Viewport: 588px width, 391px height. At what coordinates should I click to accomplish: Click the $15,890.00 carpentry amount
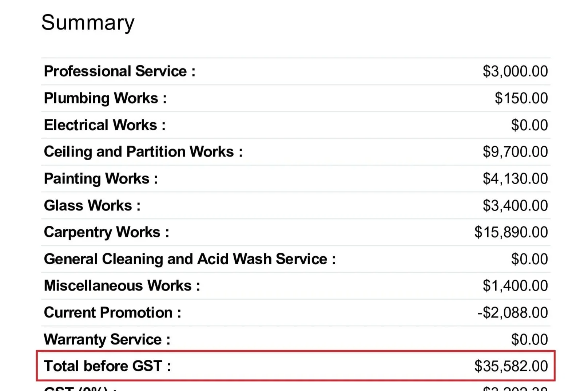pos(511,232)
